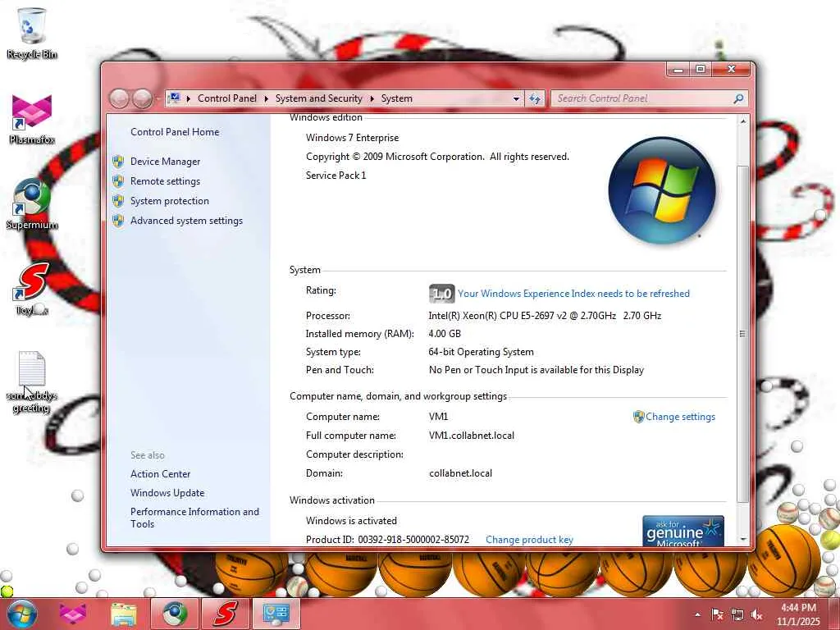
Task: Launch Plasmafox from the taskbar
Action: coord(72,614)
